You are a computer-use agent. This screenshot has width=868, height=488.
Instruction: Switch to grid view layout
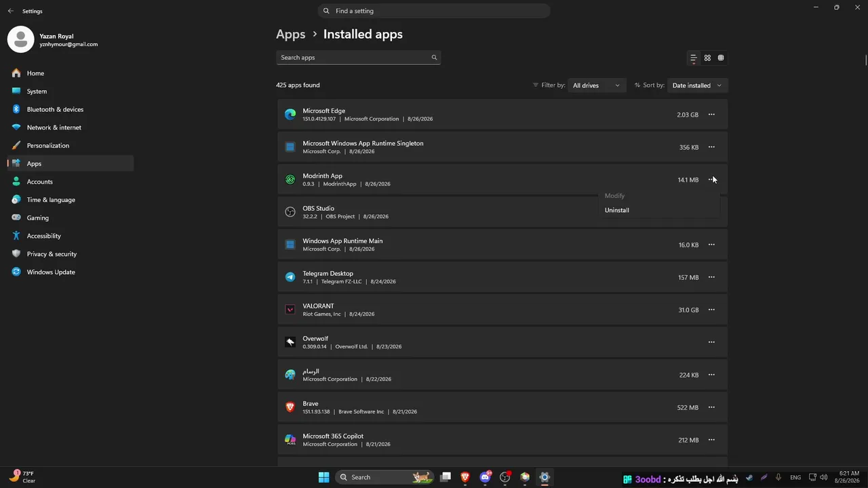click(x=707, y=58)
